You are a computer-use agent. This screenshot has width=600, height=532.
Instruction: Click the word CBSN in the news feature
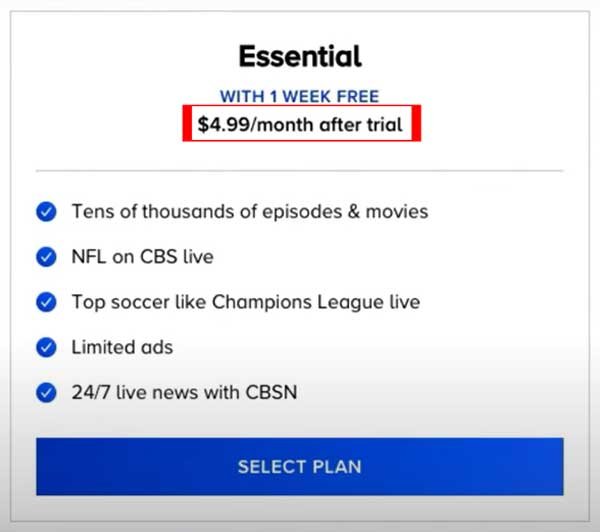pos(271,392)
